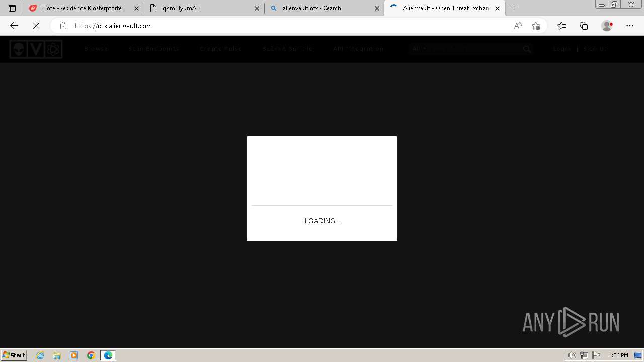
Task: Open Create Pulse page
Action: click(221, 49)
